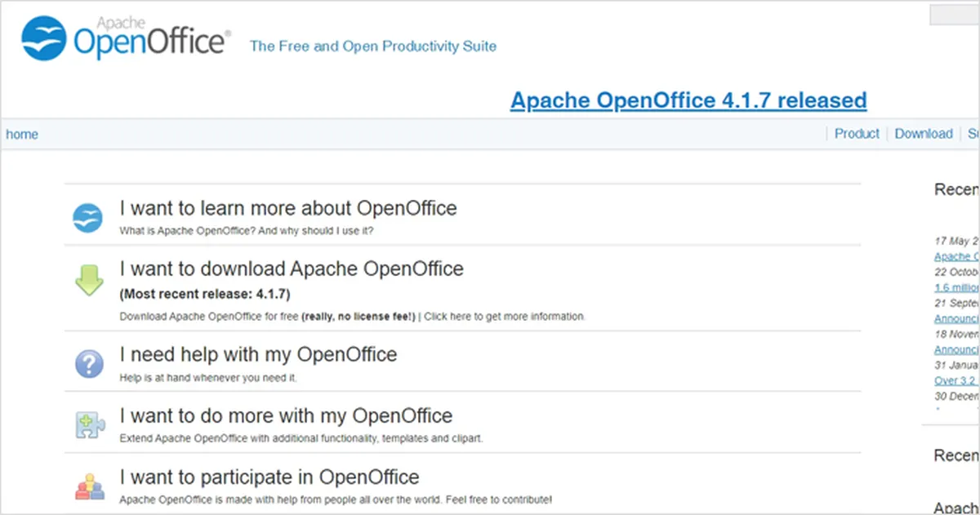The height and width of the screenshot is (515, 980).
Task: Click the puzzle piece extensions icon
Action: coord(89,425)
